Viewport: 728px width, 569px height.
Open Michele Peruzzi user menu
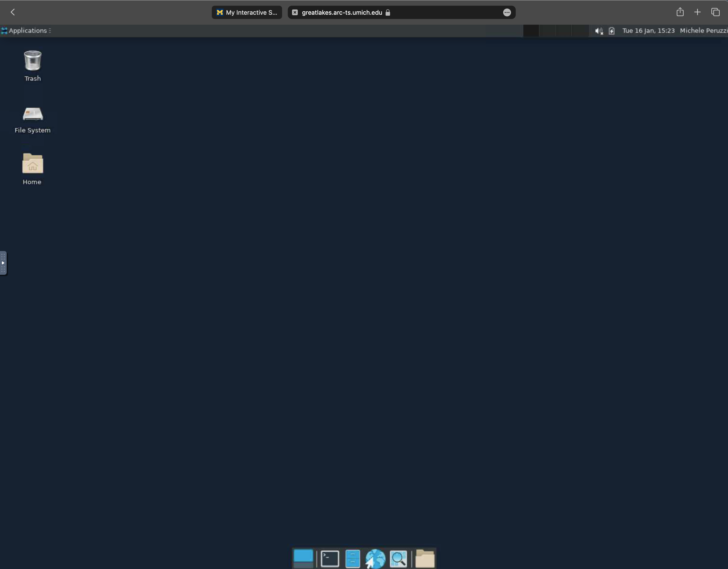click(703, 31)
